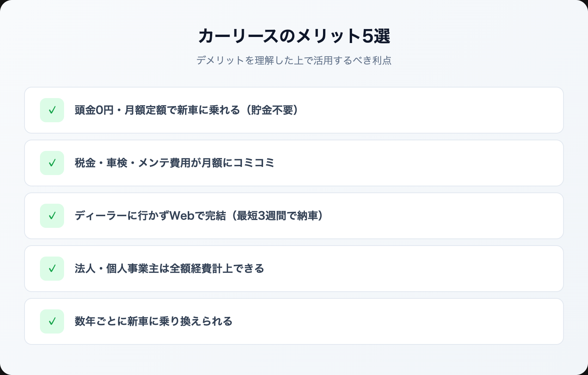Image resolution: width=588 pixels, height=375 pixels.
Task: Click the subtitle デメリットを理解した上で活用するべき利点
Action: (294, 60)
